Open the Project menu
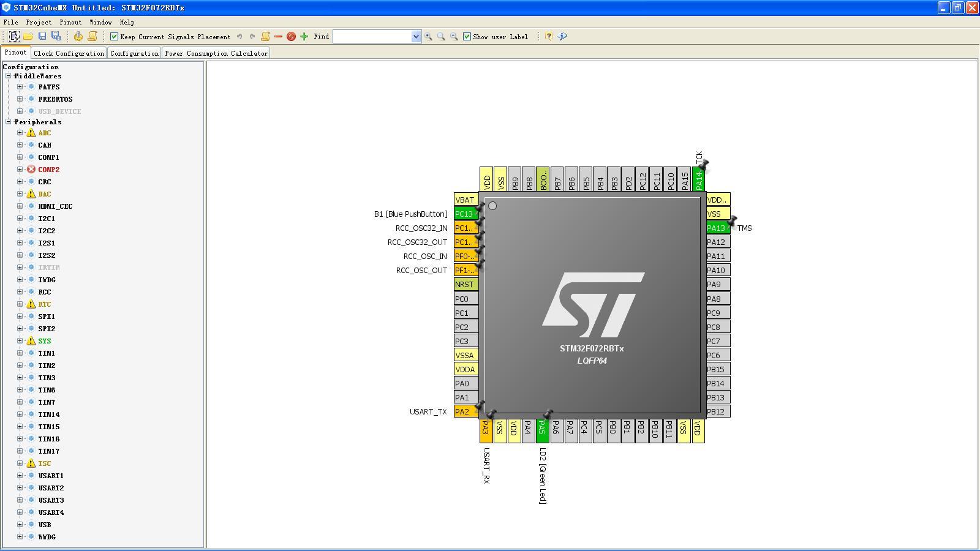The height and width of the screenshot is (551, 980). coord(39,22)
